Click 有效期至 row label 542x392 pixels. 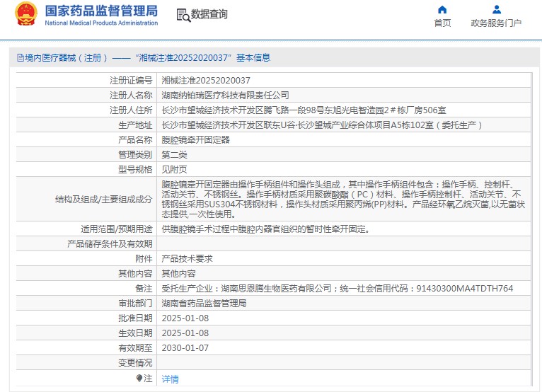coord(135,348)
